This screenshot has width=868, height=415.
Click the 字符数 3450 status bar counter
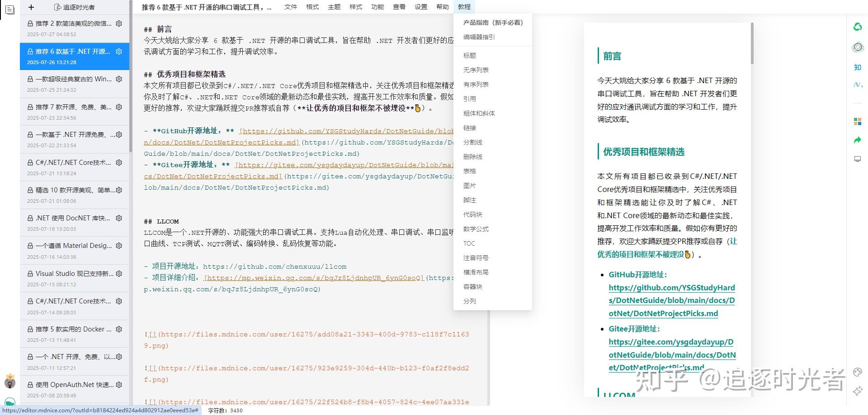[225, 410]
